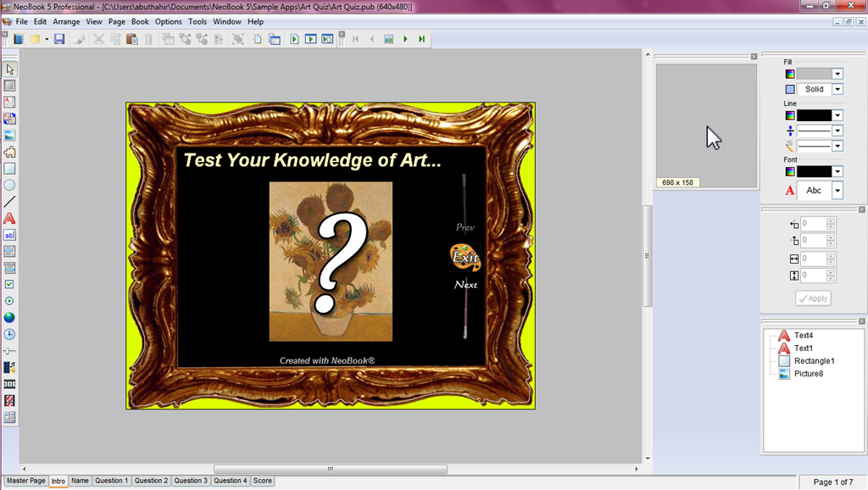Select the Ellipse drawing tool

[x=10, y=185]
